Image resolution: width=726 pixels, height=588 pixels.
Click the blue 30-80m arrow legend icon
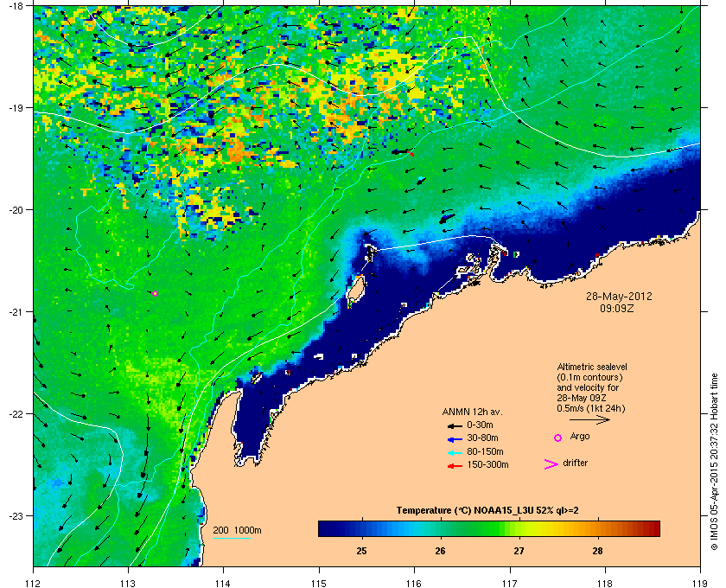click(455, 438)
